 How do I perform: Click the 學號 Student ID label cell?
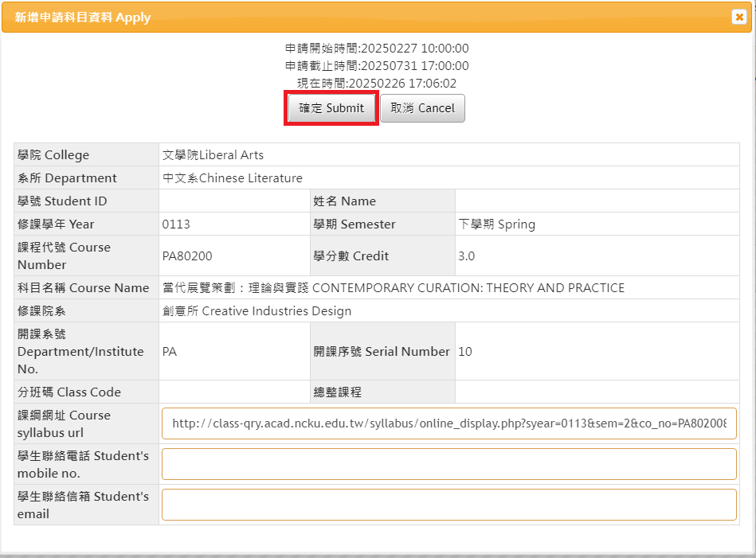click(x=62, y=201)
